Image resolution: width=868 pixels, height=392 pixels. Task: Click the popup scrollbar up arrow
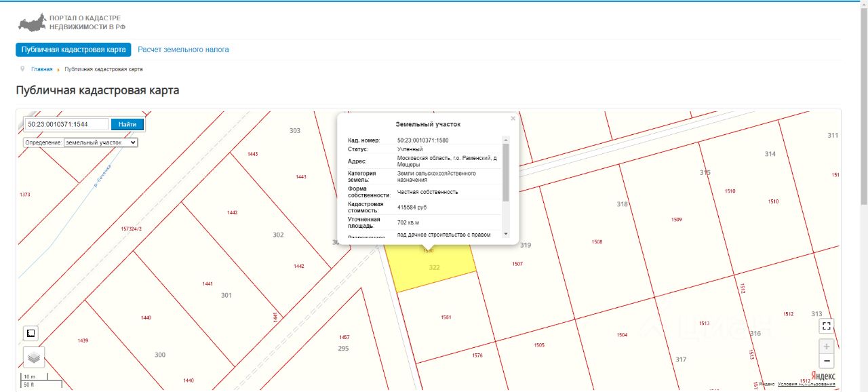(505, 140)
